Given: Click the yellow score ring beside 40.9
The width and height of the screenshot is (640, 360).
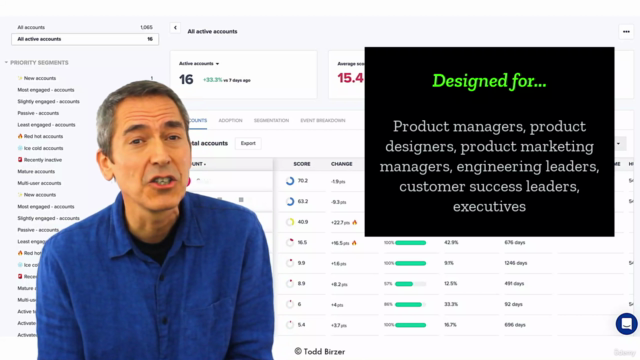Looking at the screenshot, I should (x=290, y=222).
